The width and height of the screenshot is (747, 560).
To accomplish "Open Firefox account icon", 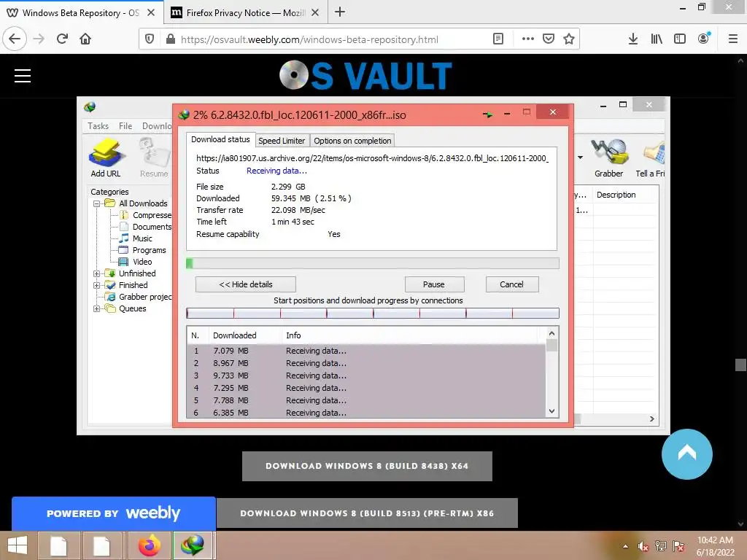I will (704, 39).
